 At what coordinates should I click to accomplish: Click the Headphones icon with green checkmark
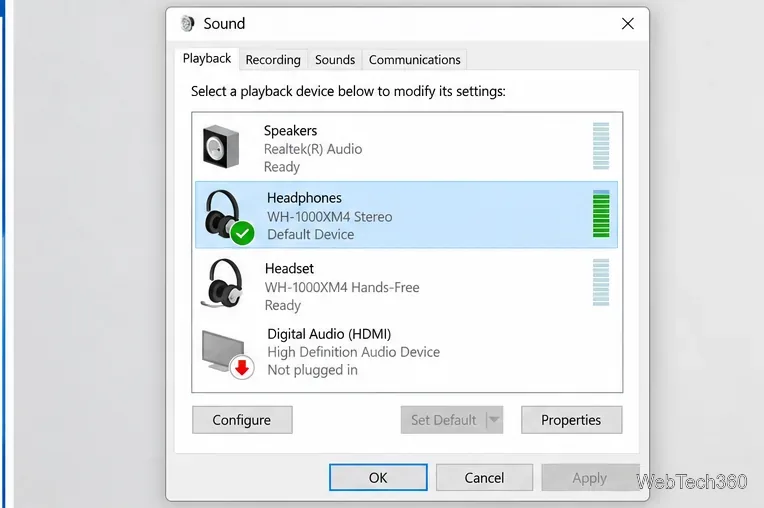(229, 217)
